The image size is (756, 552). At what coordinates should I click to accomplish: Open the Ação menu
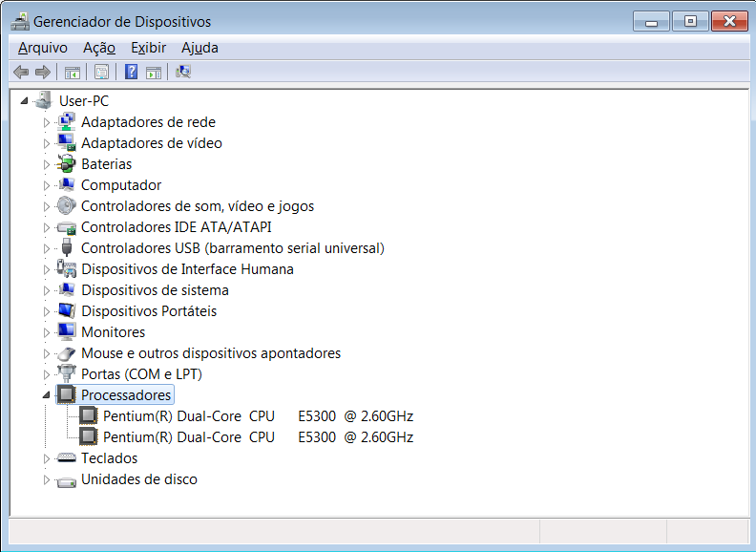coord(99,48)
